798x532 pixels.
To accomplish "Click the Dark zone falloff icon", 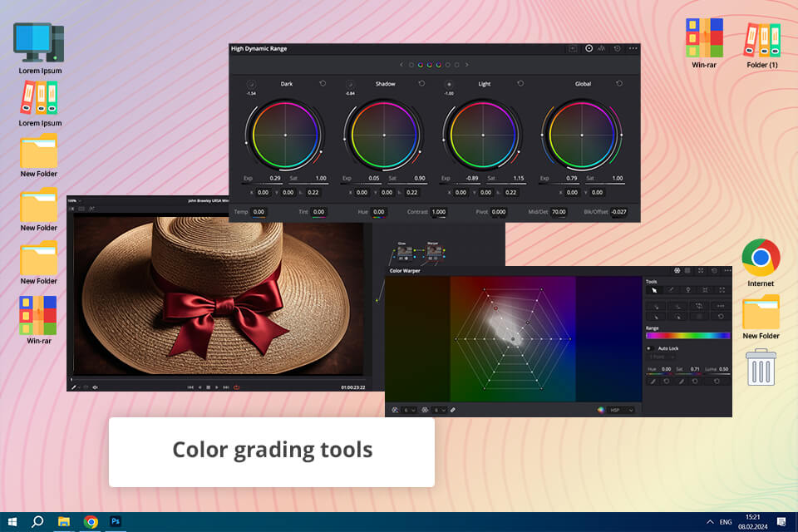I will pyautogui.click(x=251, y=84).
